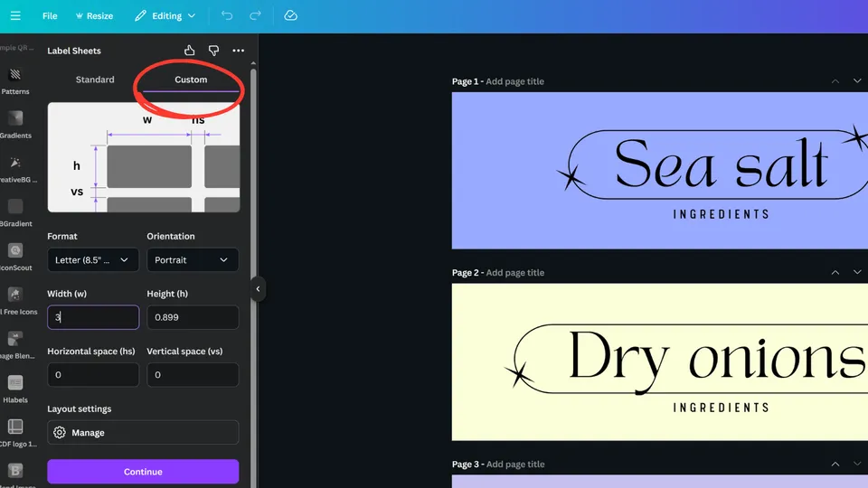Image resolution: width=868 pixels, height=488 pixels.
Task: Open the Label Sheets more options menu
Action: click(238, 51)
